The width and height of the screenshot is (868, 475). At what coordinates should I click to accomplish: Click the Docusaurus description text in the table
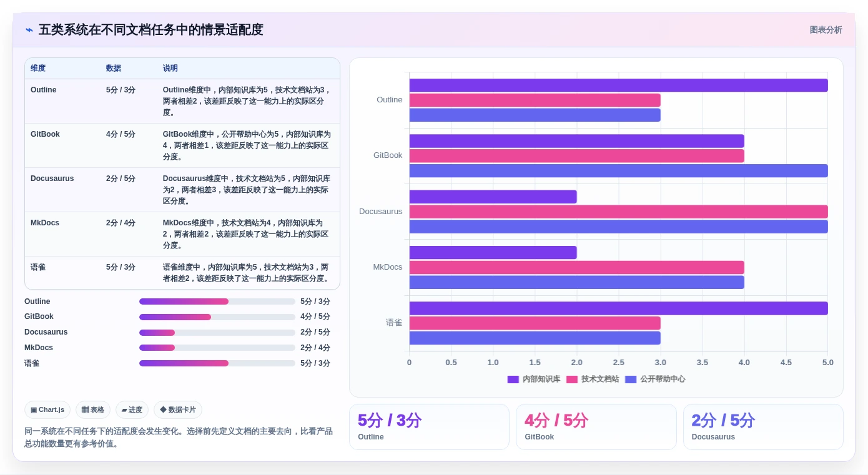[247, 190]
